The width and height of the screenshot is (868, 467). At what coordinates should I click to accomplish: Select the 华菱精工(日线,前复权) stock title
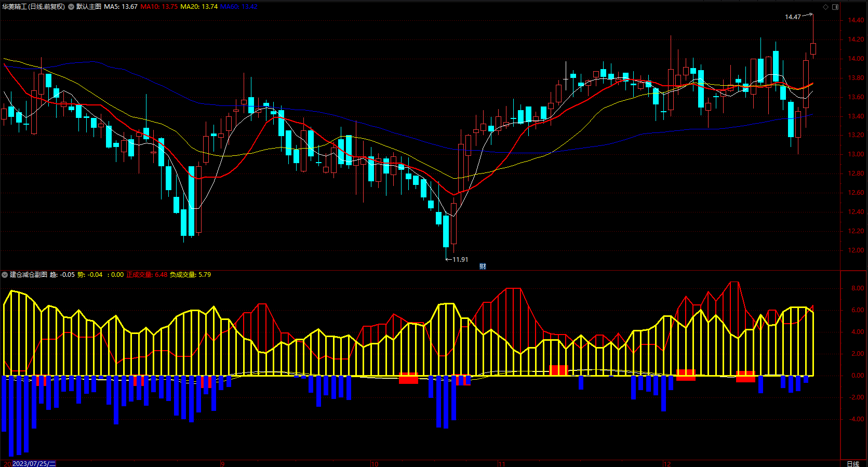(x=34, y=7)
